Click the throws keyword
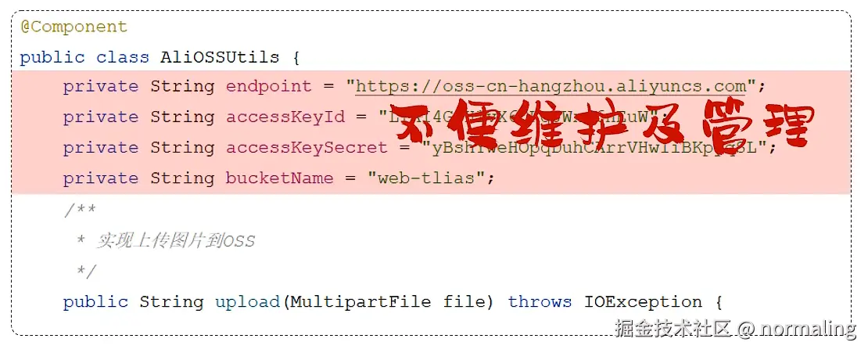868x353 pixels. (540, 302)
